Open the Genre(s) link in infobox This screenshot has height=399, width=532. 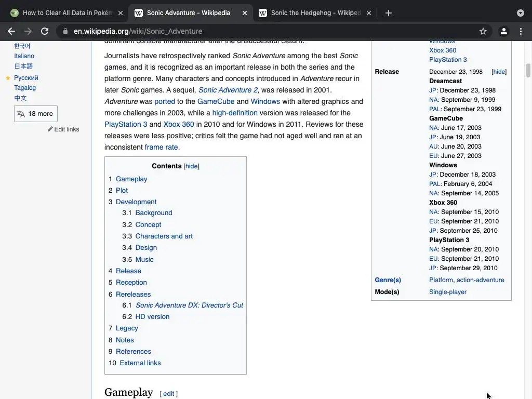(388, 280)
